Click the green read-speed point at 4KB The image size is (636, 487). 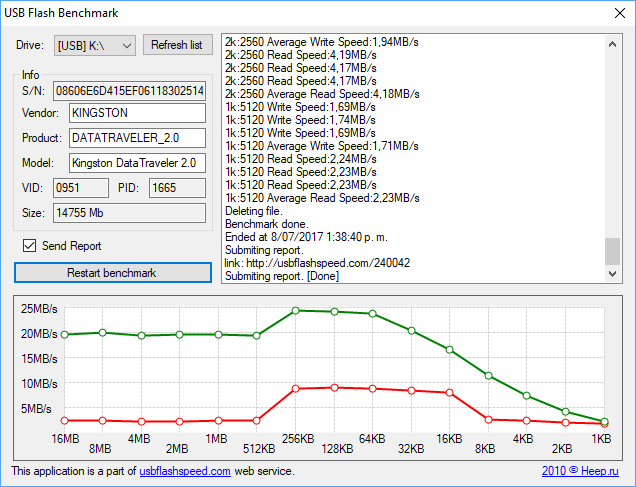pyautogui.click(x=526, y=395)
